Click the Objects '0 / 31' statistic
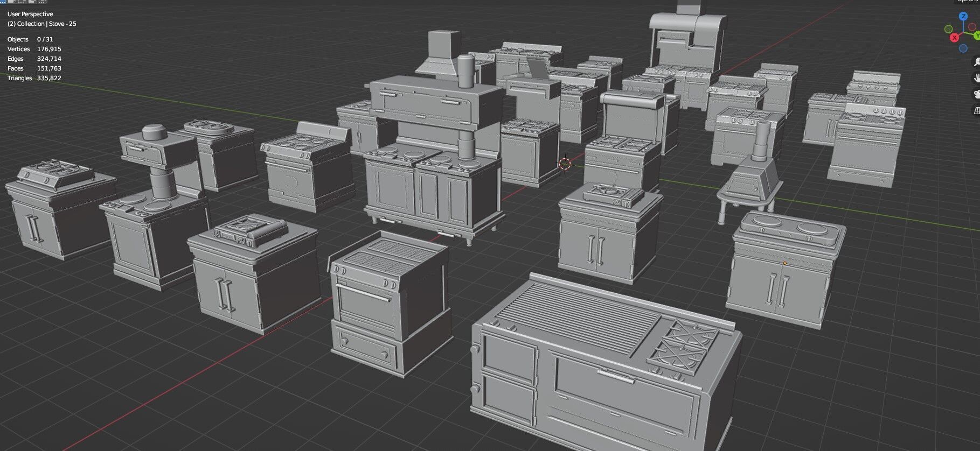Image resolution: width=980 pixels, height=451 pixels. pyautogui.click(x=45, y=39)
